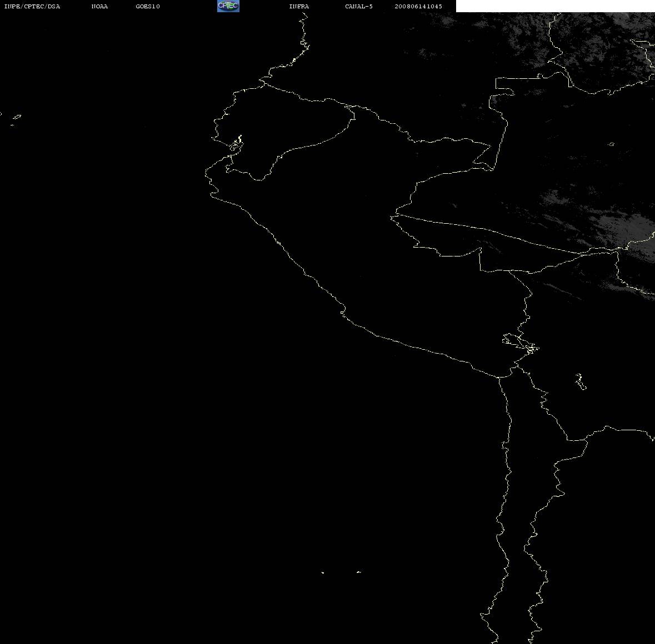This screenshot has width=655, height=644.
Task: Click the Ecuador-Colombia coastal border point
Action: [x=264, y=83]
